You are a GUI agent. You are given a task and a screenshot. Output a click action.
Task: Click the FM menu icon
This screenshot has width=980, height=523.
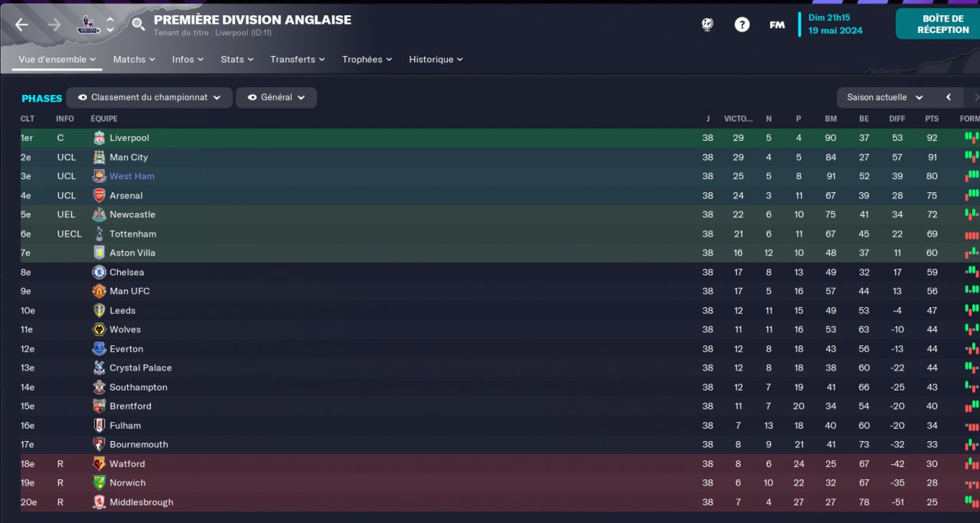pyautogui.click(x=777, y=25)
